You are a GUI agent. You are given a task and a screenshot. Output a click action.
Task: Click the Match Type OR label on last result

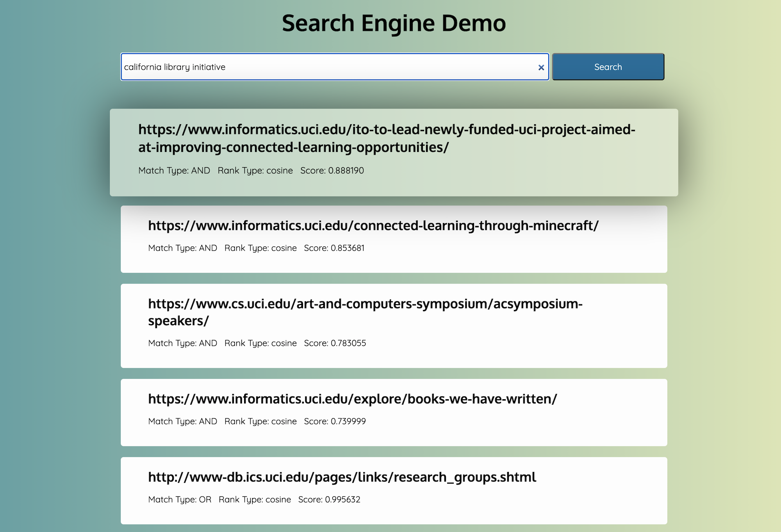click(x=180, y=499)
